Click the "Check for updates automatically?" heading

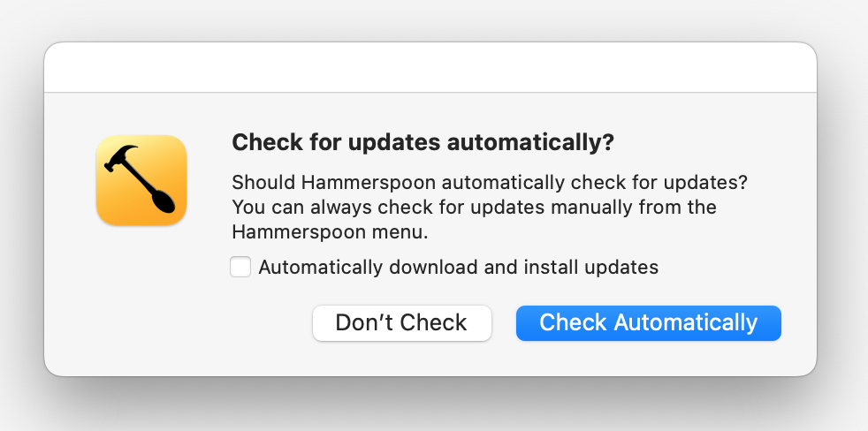pos(423,143)
